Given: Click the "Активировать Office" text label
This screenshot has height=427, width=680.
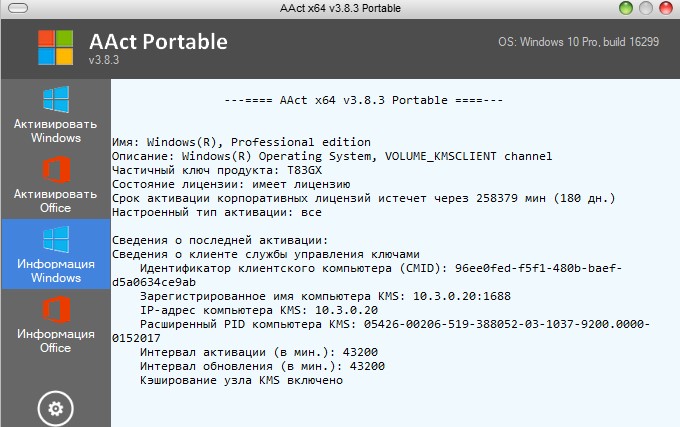Looking at the screenshot, I should point(55,201).
